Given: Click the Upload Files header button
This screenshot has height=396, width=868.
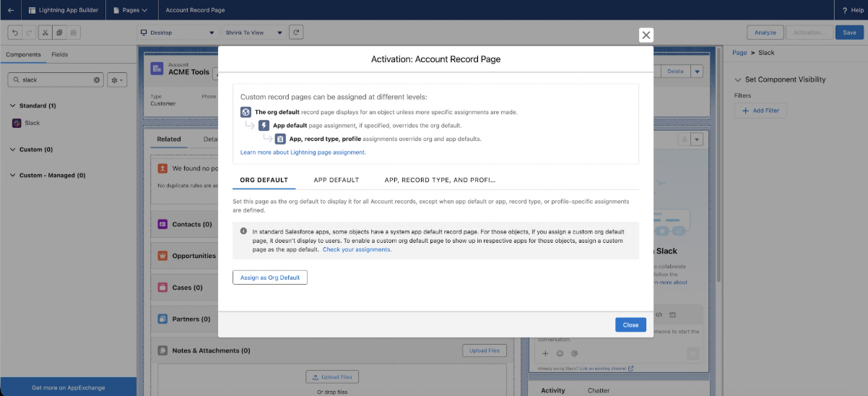Looking at the screenshot, I should click(485, 350).
